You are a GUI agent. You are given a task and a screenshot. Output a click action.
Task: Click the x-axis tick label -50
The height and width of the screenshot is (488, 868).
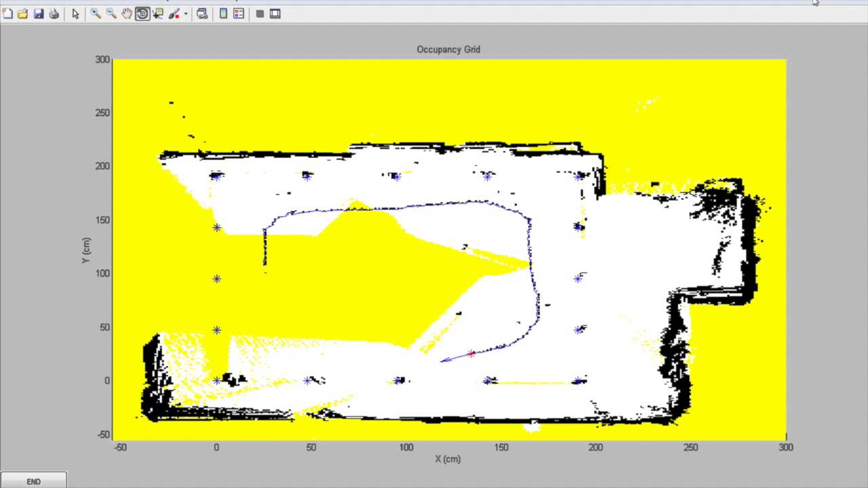coord(121,447)
